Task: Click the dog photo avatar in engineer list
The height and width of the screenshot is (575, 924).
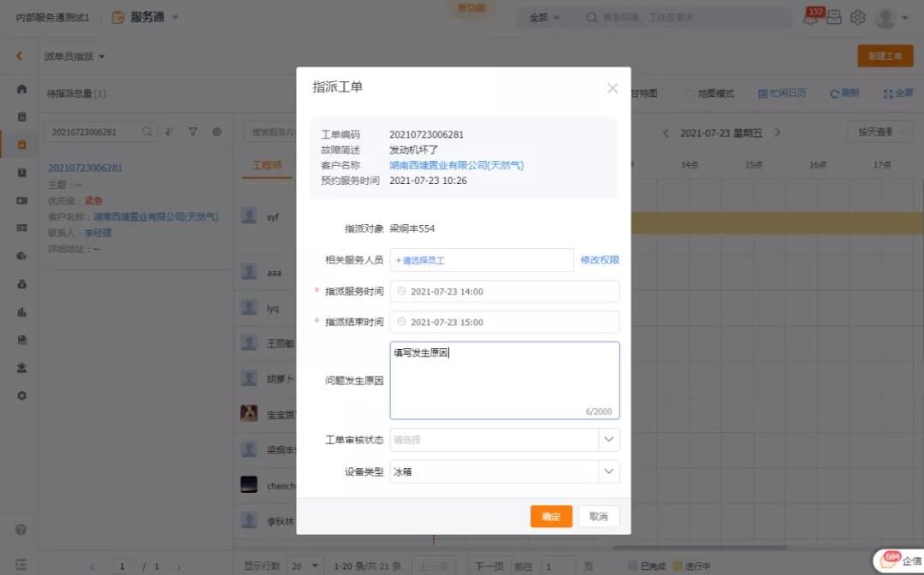Action: click(249, 413)
